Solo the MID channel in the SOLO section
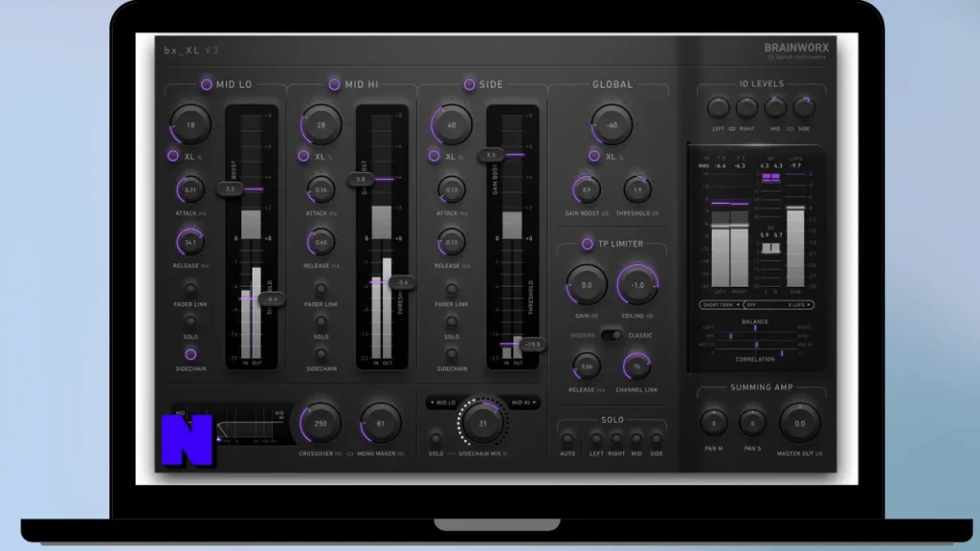This screenshot has width=980, height=551. tap(636, 438)
